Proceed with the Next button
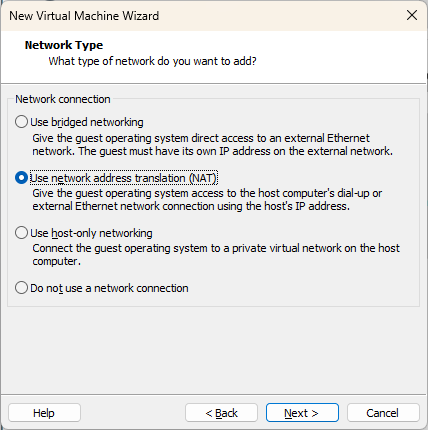Viewport: 428px width, 430px height. point(302,413)
